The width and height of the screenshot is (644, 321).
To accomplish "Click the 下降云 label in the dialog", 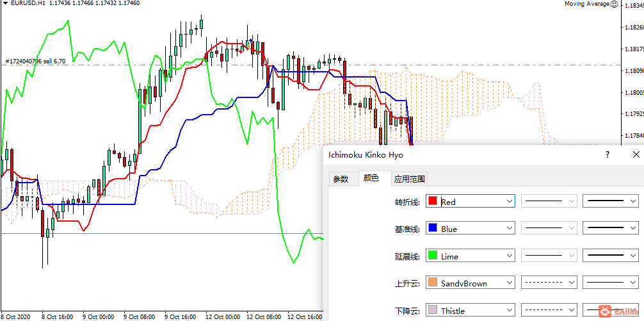I will click(407, 310).
